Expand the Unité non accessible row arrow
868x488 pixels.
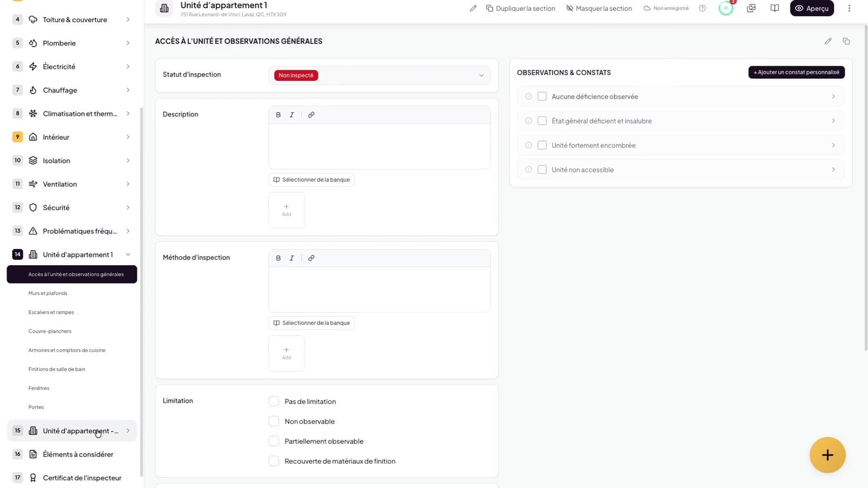pyautogui.click(x=833, y=170)
